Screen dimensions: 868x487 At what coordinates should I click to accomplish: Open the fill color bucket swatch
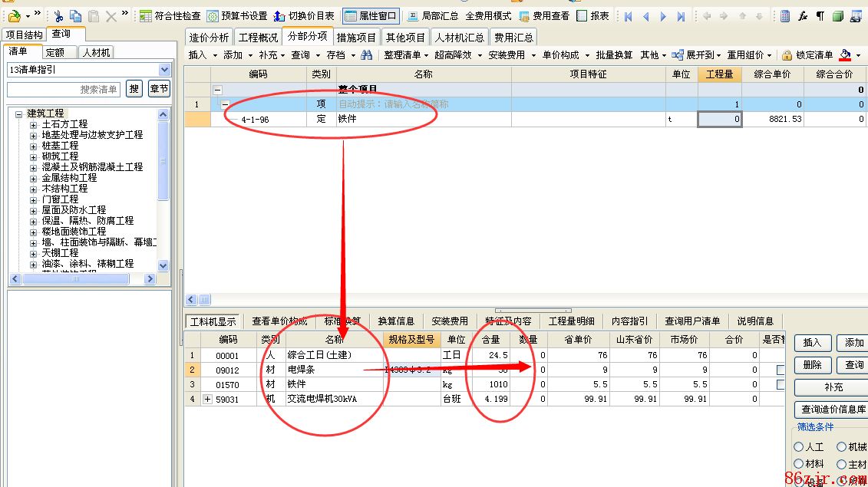(845, 55)
